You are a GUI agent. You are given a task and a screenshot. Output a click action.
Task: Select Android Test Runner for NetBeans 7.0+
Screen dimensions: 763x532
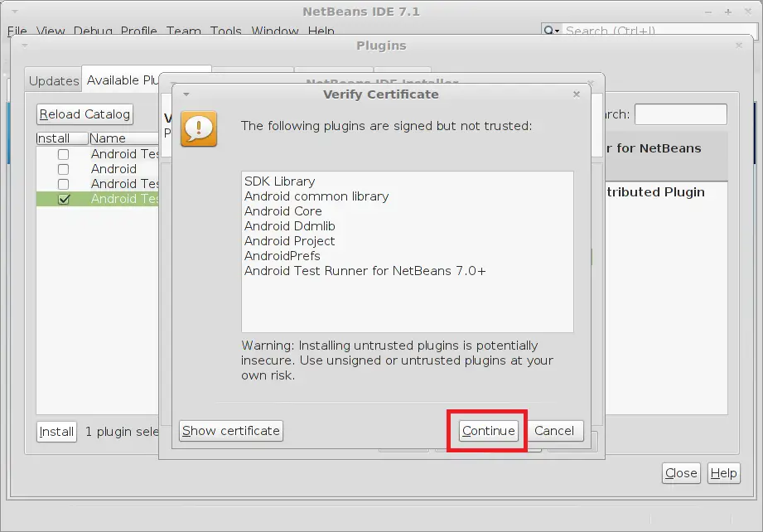[365, 271]
